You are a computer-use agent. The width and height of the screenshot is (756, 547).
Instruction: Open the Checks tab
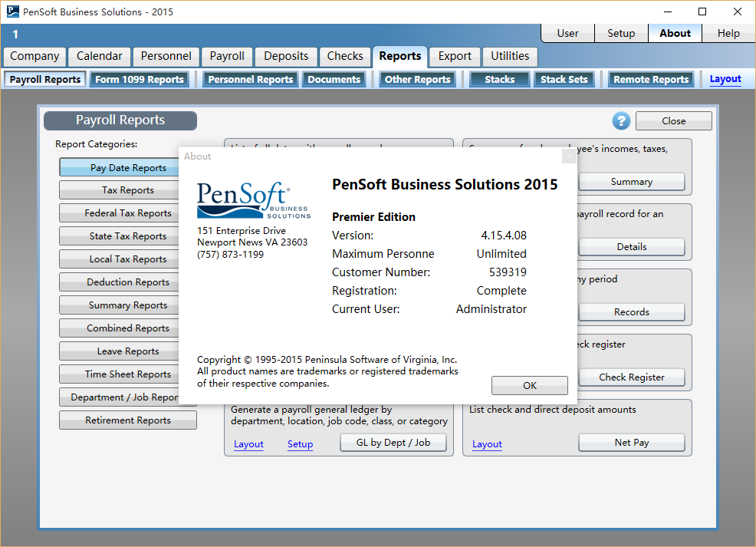coord(344,56)
